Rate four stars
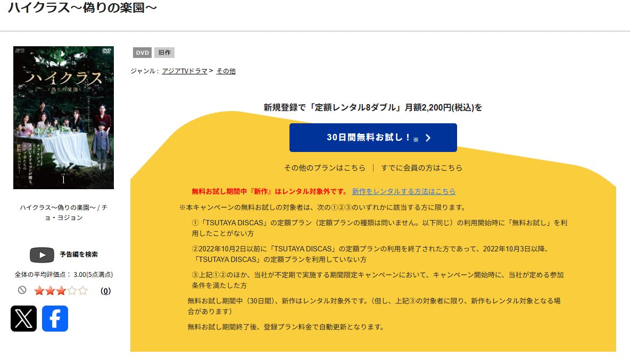 [x=71, y=291]
